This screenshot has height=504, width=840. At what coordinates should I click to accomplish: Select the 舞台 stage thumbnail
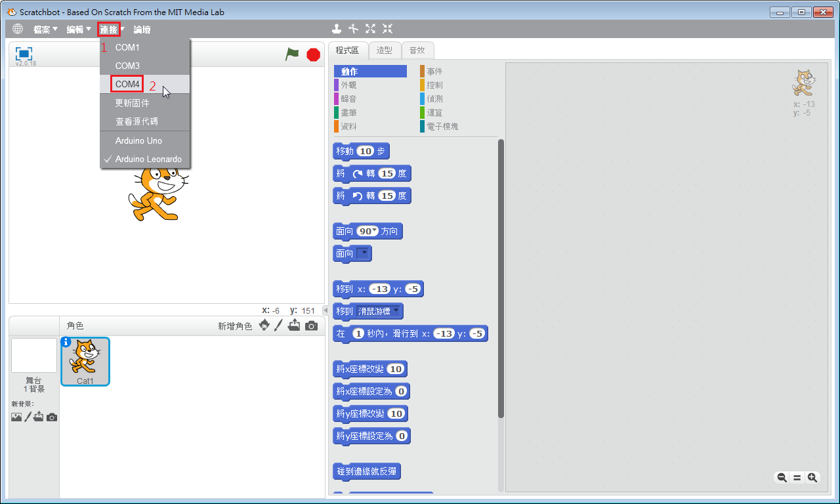[x=34, y=355]
